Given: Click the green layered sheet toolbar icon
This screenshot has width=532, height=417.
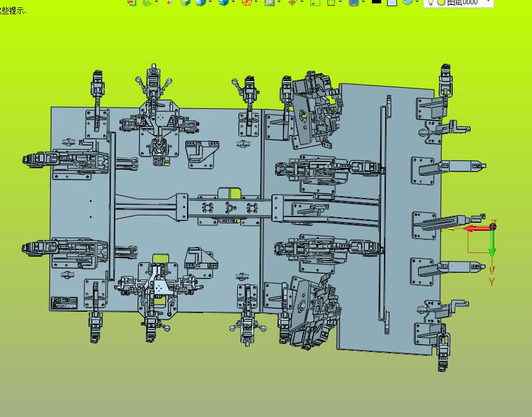Looking at the screenshot, I should point(147,2).
